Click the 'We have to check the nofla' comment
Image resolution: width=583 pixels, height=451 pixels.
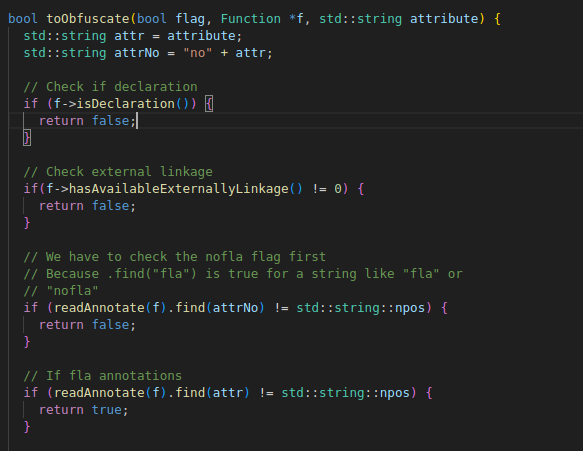coord(175,257)
